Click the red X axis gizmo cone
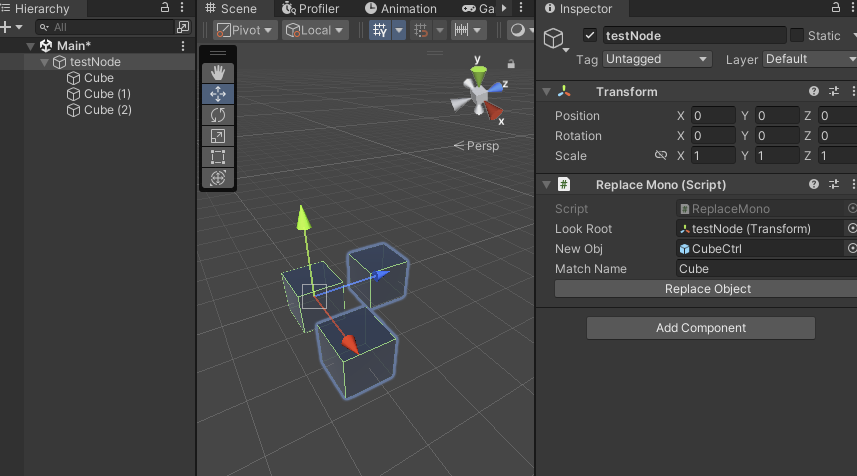 [x=494, y=111]
